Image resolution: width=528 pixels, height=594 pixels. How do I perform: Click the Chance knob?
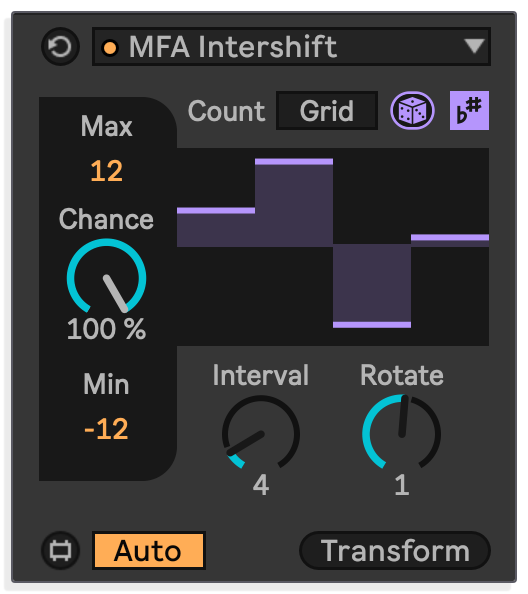coord(106,277)
